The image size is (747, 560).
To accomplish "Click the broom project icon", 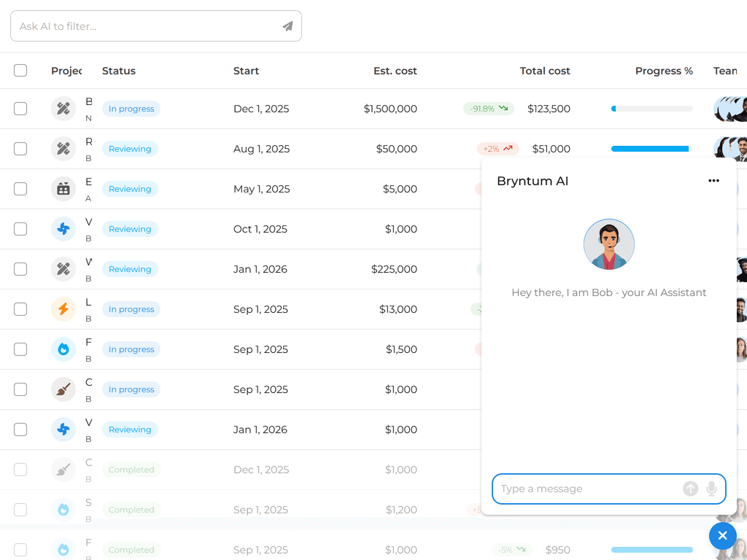I will (x=63, y=389).
